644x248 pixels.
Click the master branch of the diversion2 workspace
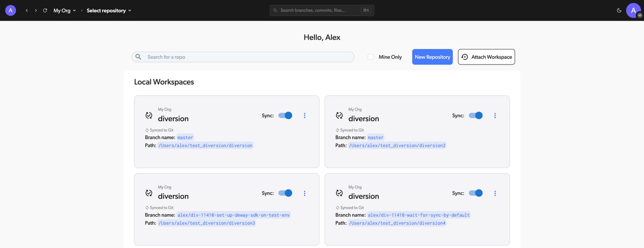point(376,138)
